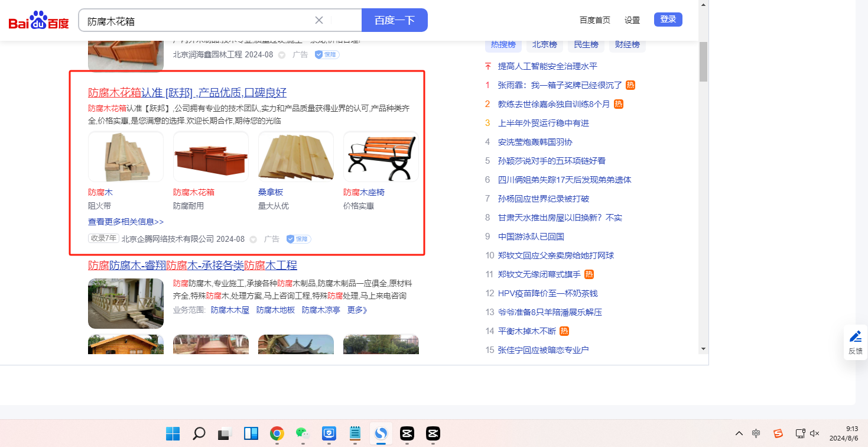Open 防腐木凉亭 business scope link
The width and height of the screenshot is (868, 447).
click(321, 310)
